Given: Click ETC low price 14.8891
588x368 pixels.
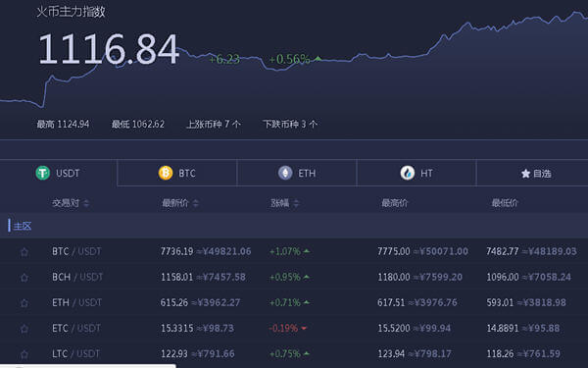Looking at the screenshot, I should (503, 328).
